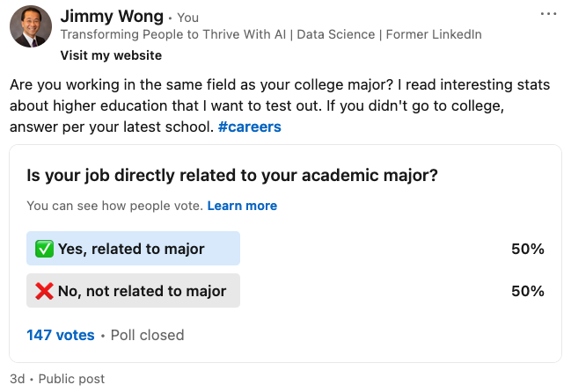Click the red X mark icon
The width and height of the screenshot is (571, 392).
44,291
